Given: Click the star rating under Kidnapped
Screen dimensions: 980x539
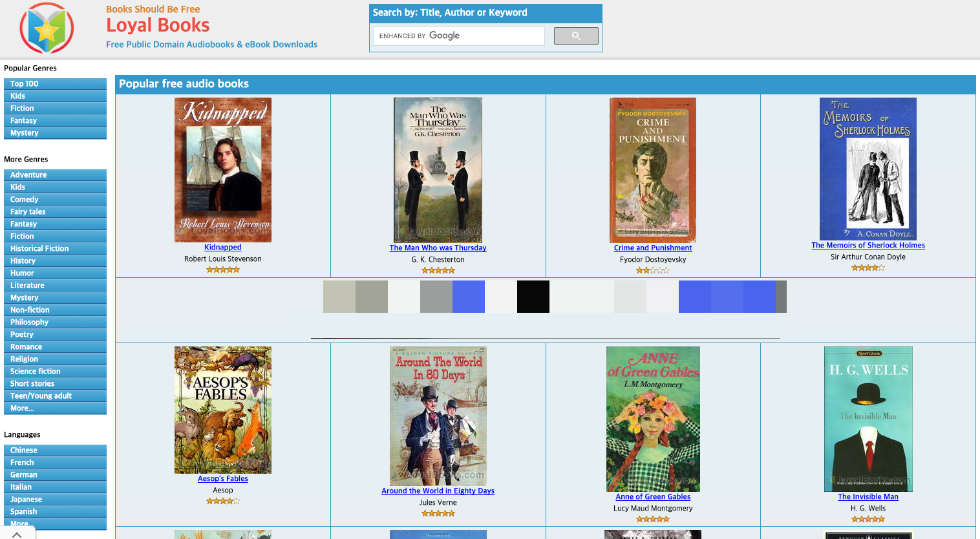Looking at the screenshot, I should [x=223, y=269].
